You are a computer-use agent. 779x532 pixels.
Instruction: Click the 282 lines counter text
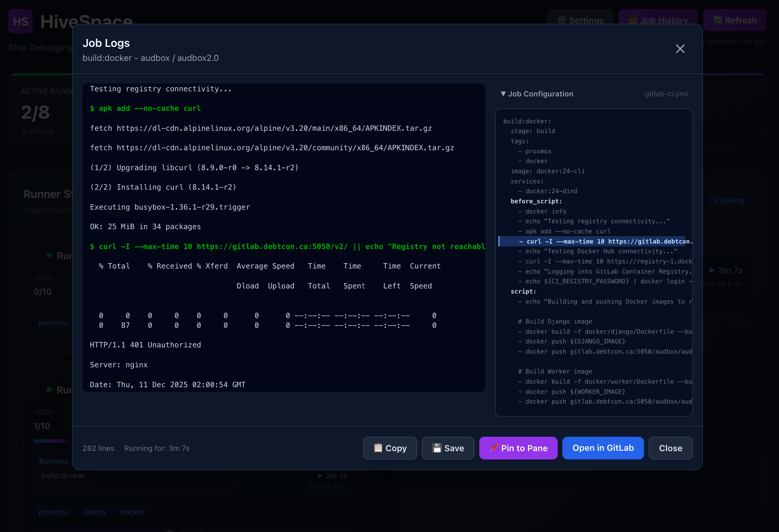click(98, 448)
